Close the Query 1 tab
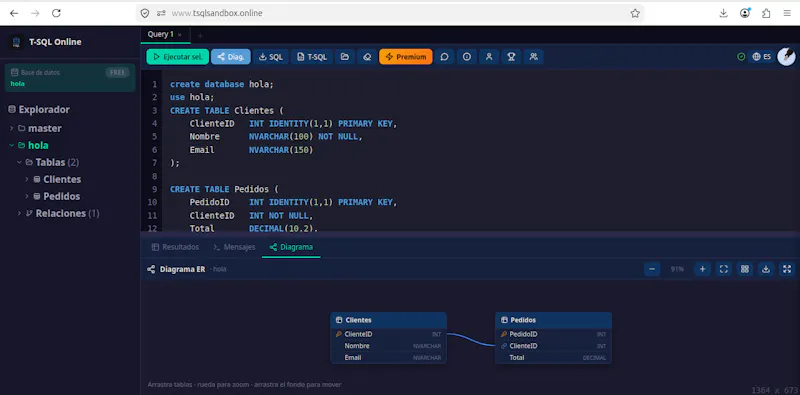This screenshot has height=395, width=800. tap(180, 35)
